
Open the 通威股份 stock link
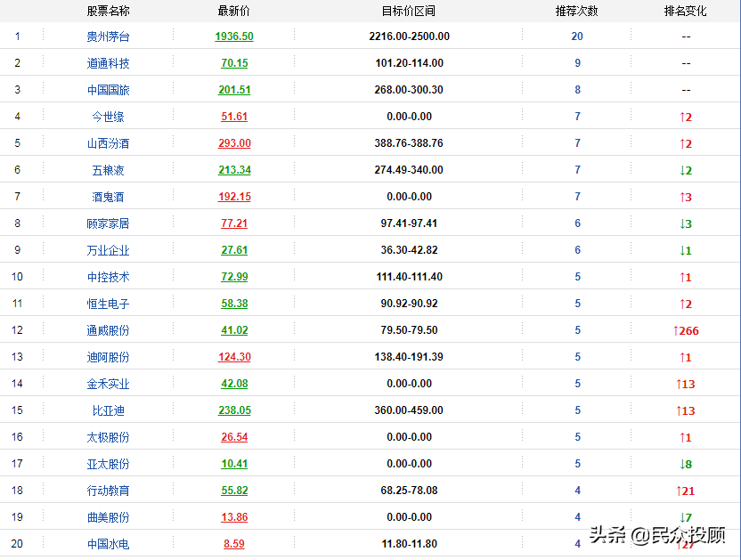click(109, 330)
